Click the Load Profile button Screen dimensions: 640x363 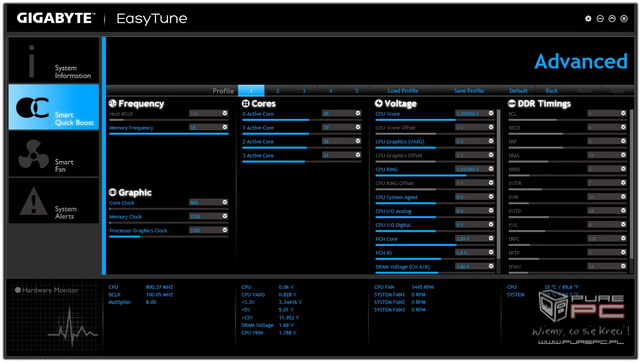(x=403, y=91)
